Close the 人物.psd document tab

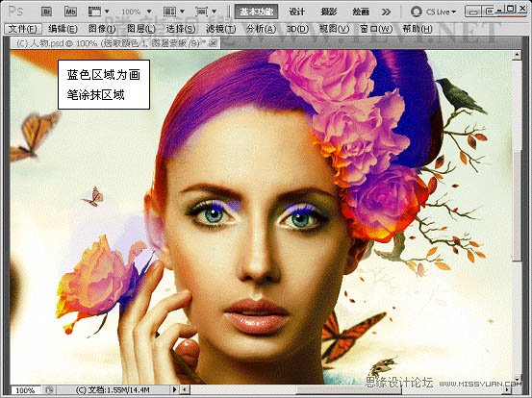coord(213,42)
